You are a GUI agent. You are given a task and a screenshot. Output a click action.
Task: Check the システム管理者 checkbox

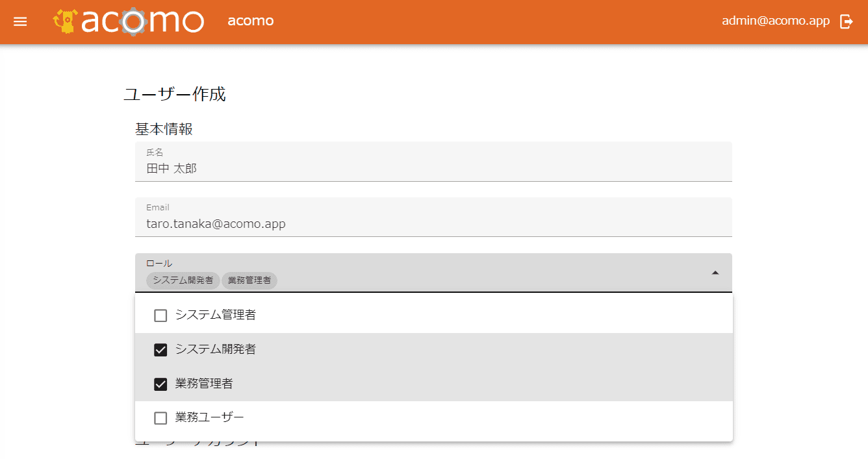[160, 316]
